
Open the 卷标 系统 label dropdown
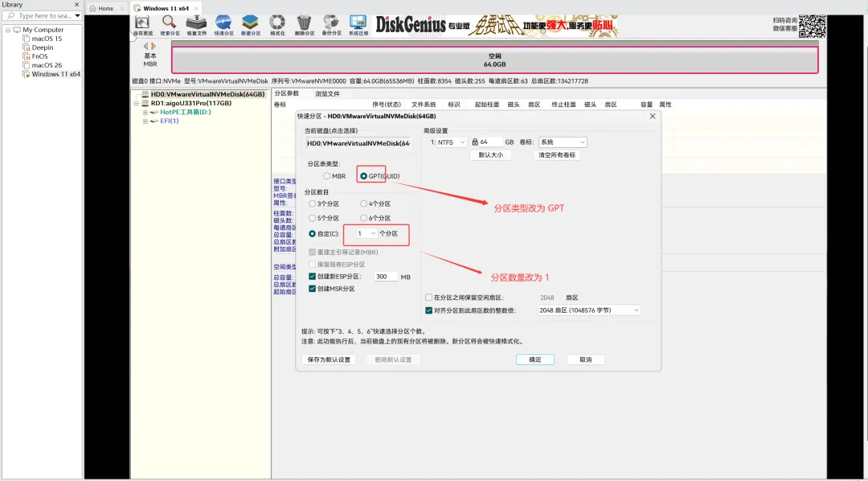click(563, 142)
